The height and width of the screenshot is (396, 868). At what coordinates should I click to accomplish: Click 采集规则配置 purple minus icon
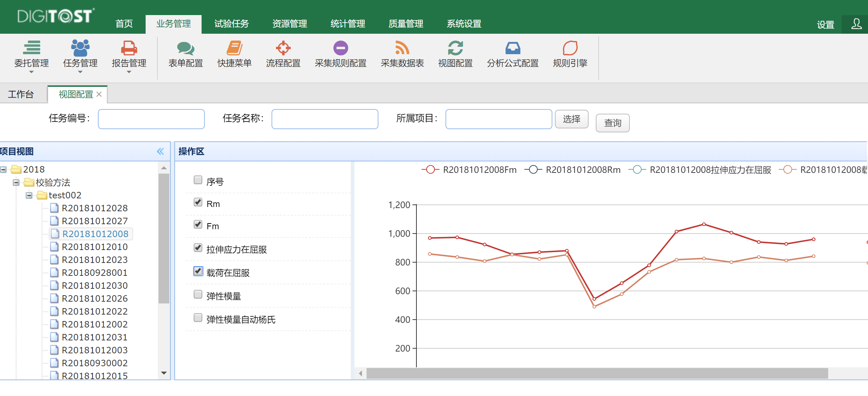(x=340, y=48)
